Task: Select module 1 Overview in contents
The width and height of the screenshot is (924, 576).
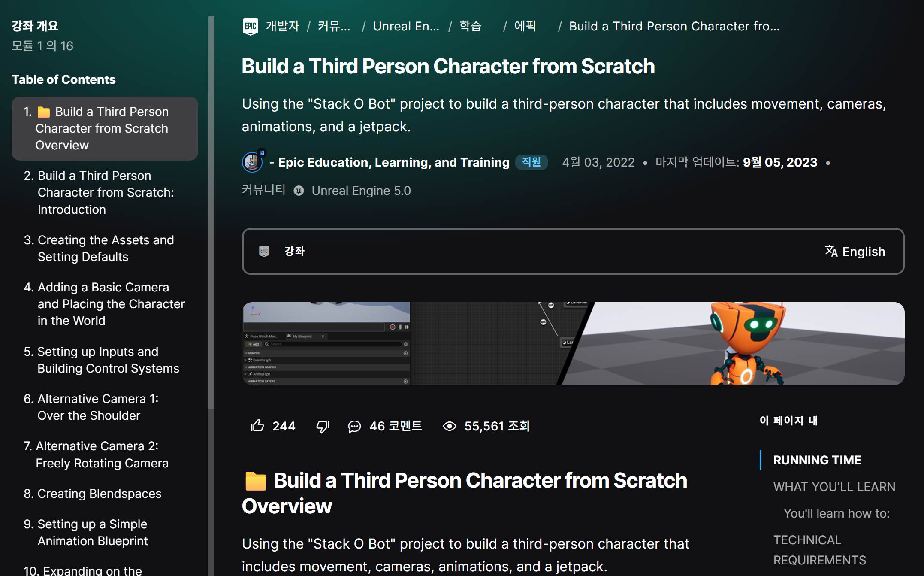Action: 105,128
